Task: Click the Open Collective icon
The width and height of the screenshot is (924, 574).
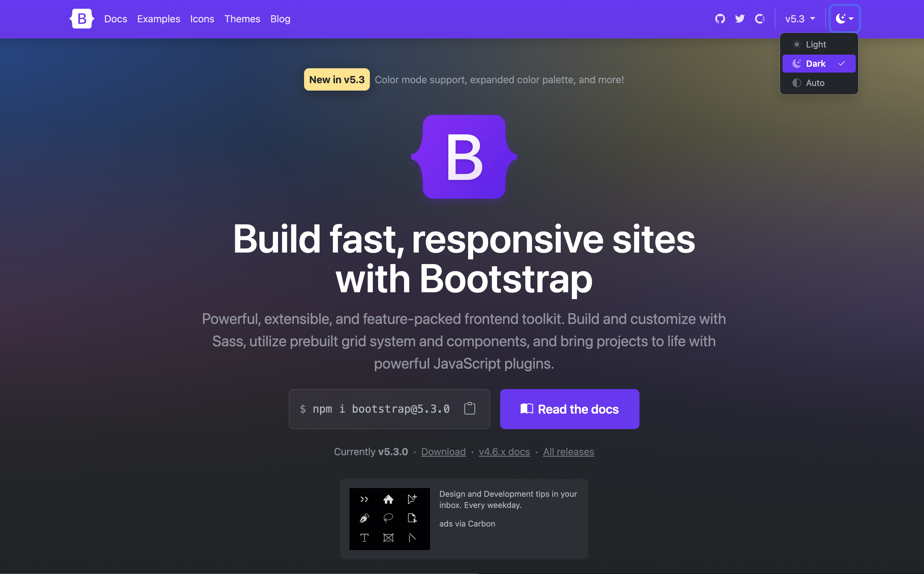Action: pyautogui.click(x=759, y=18)
